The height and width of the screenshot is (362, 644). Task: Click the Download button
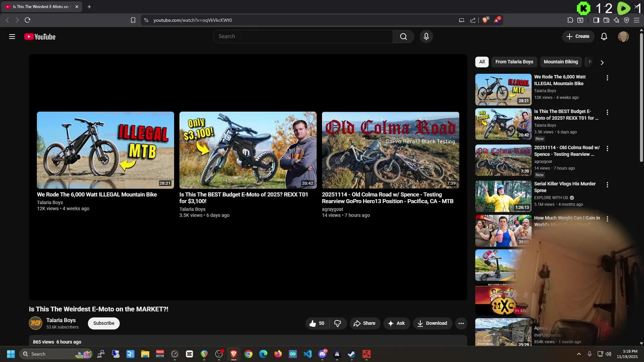tap(432, 323)
